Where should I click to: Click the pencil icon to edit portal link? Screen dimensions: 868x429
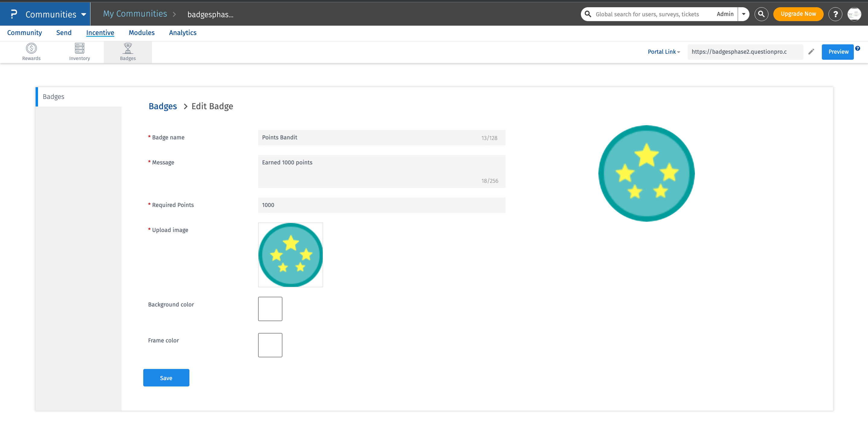(811, 52)
